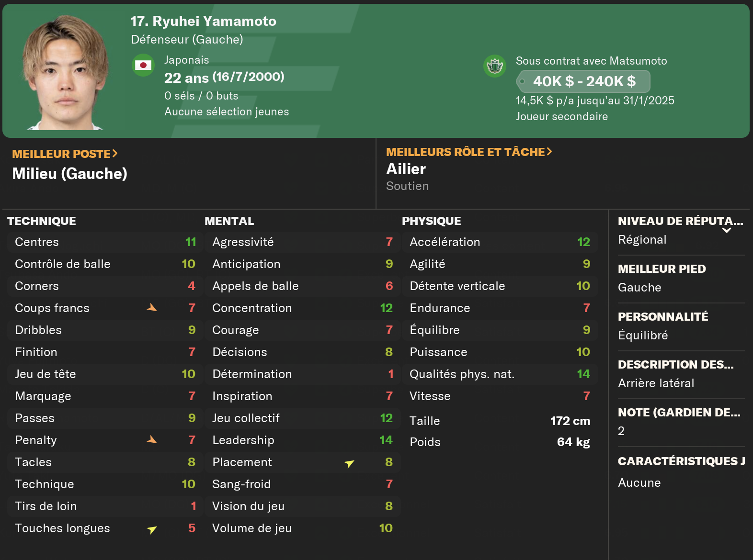This screenshot has width=753, height=560.
Task: Click the Sous contrat avec Matsumoto link
Action: [x=591, y=61]
